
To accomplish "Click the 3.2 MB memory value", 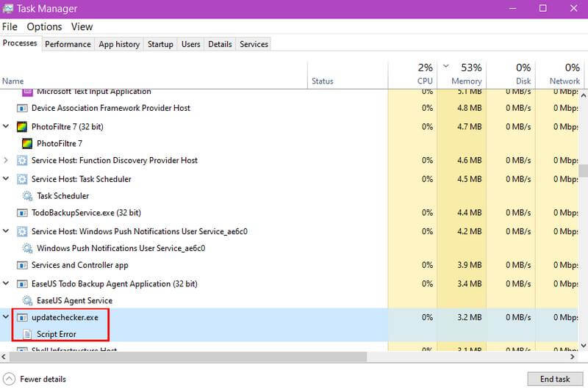I will pyautogui.click(x=469, y=318).
